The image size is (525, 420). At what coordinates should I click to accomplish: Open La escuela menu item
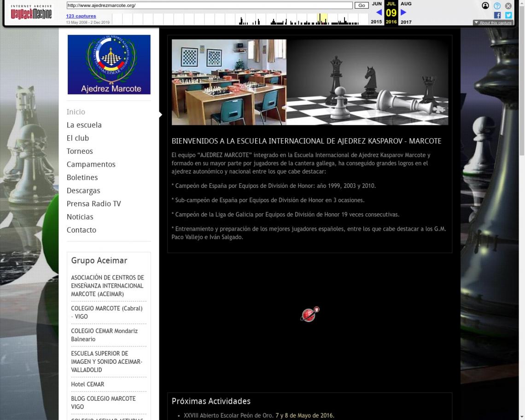[84, 125]
